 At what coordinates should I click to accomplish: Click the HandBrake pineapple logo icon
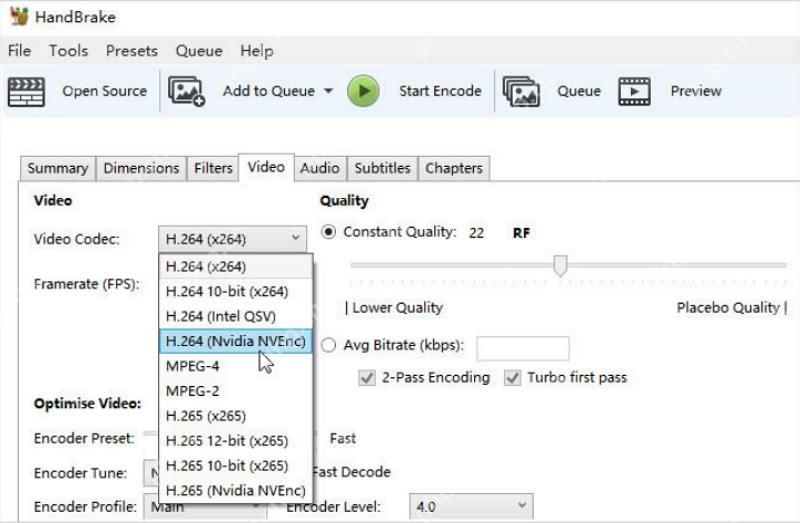tap(19, 16)
